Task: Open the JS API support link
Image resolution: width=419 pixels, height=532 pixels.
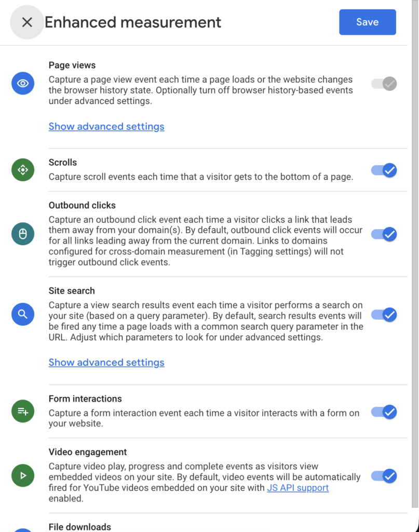Action: point(298,488)
